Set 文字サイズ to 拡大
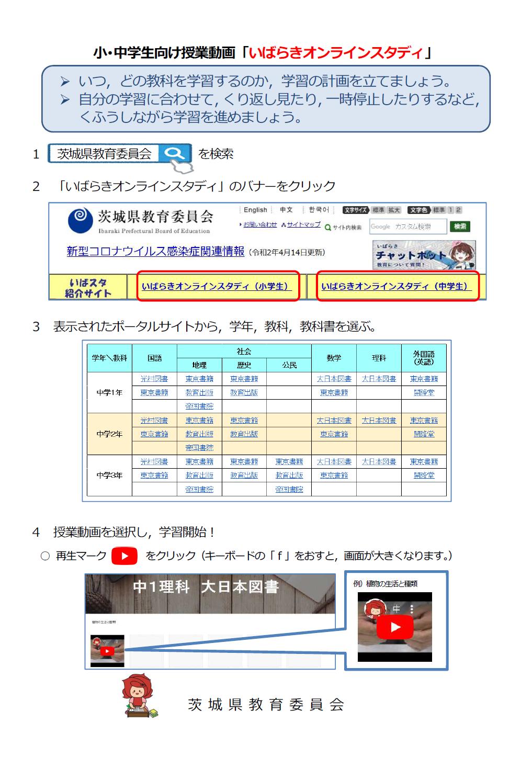This screenshot has width=532, height=757. pos(394,210)
